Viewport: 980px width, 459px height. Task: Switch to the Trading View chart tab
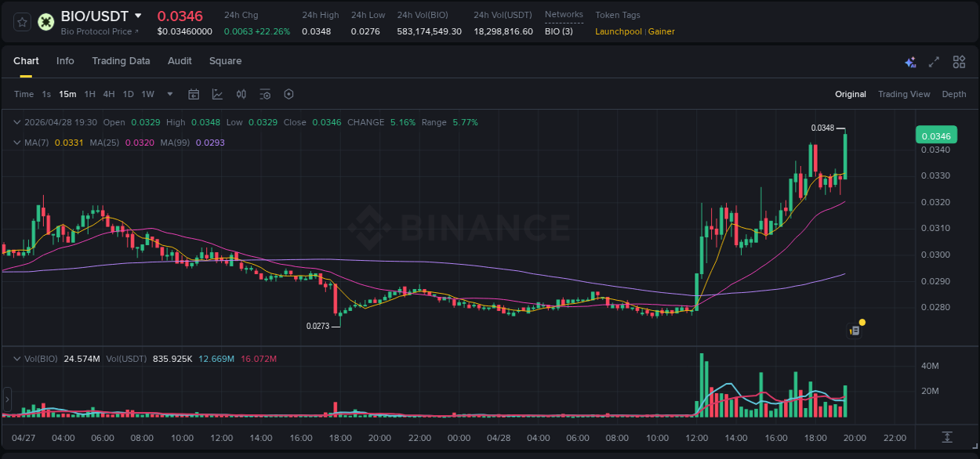coord(904,94)
